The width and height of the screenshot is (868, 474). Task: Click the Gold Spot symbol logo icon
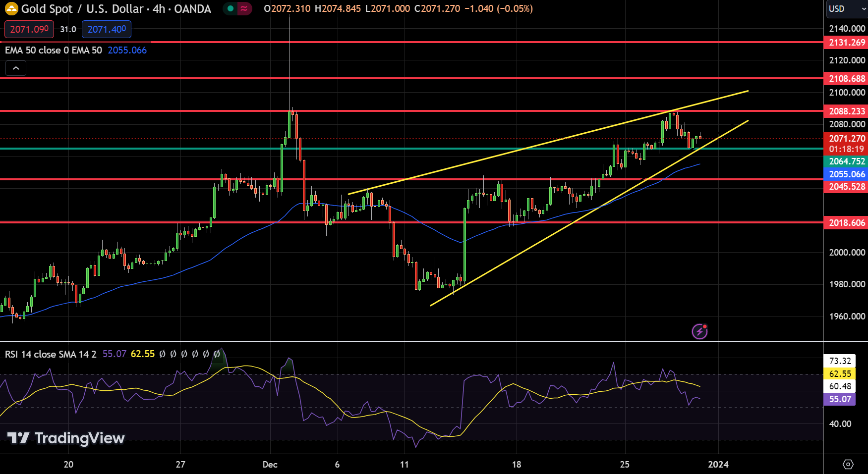[11, 8]
